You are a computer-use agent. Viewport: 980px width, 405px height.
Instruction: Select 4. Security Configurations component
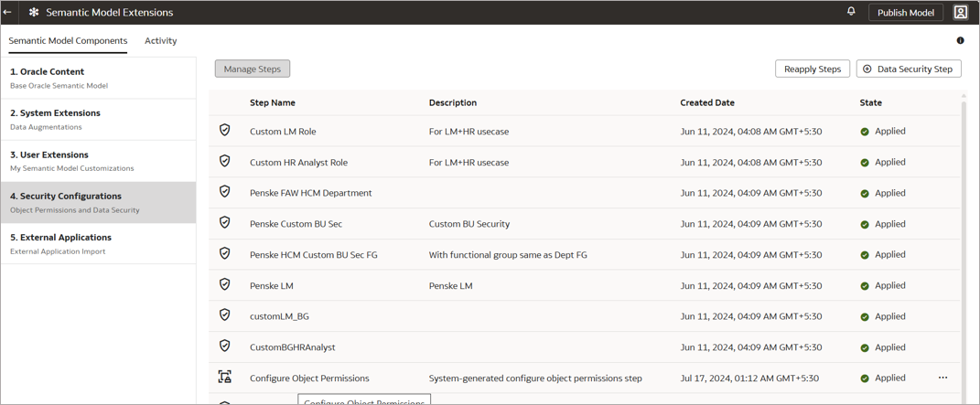pos(98,202)
